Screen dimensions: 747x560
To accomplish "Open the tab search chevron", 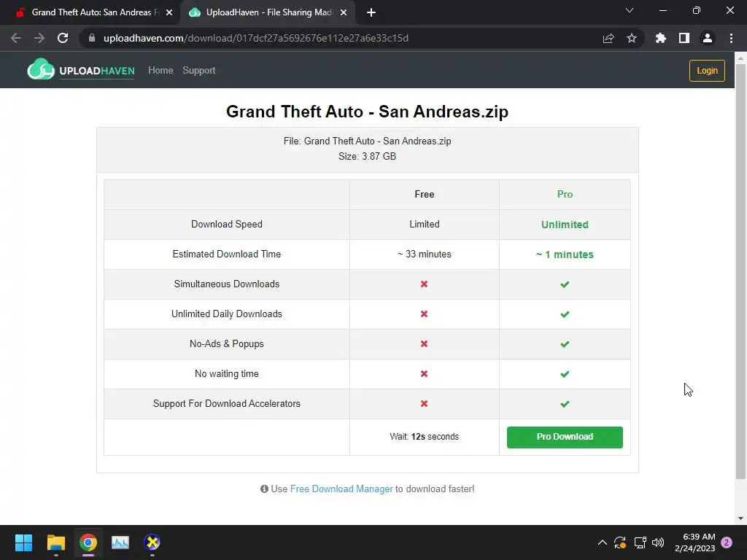I will click(x=630, y=10).
